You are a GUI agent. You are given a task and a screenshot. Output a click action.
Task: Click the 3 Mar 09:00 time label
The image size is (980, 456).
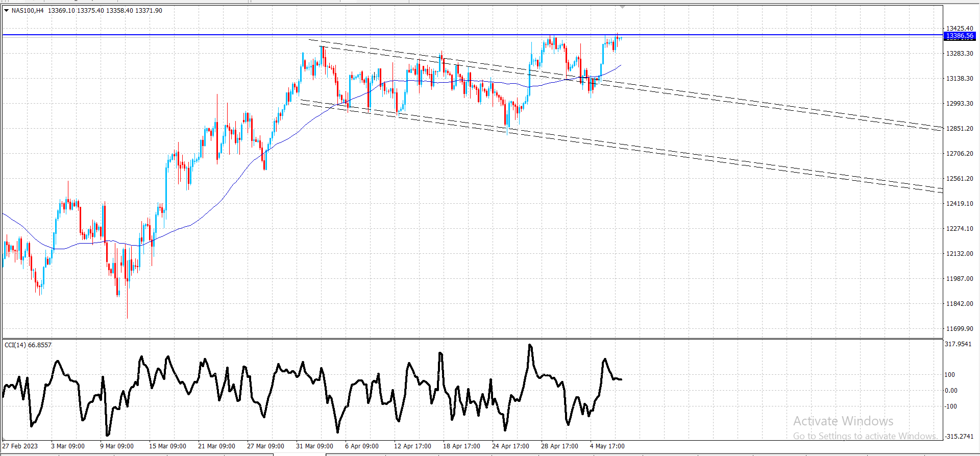tap(68, 446)
